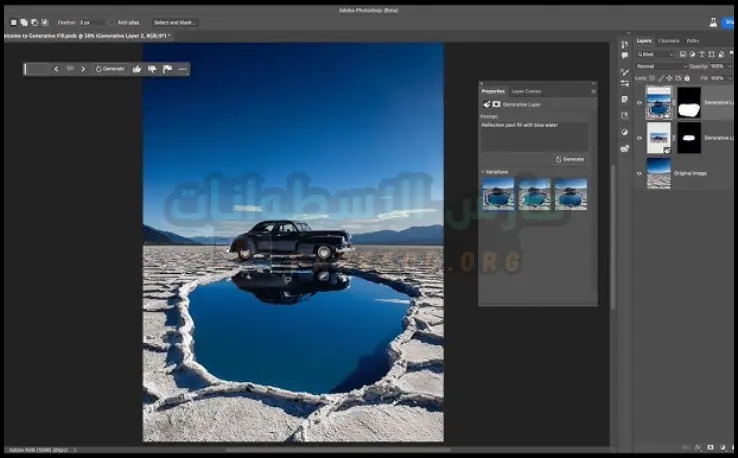Click the report flag icon in taskbar
This screenshot has height=458, width=738.
(x=167, y=69)
